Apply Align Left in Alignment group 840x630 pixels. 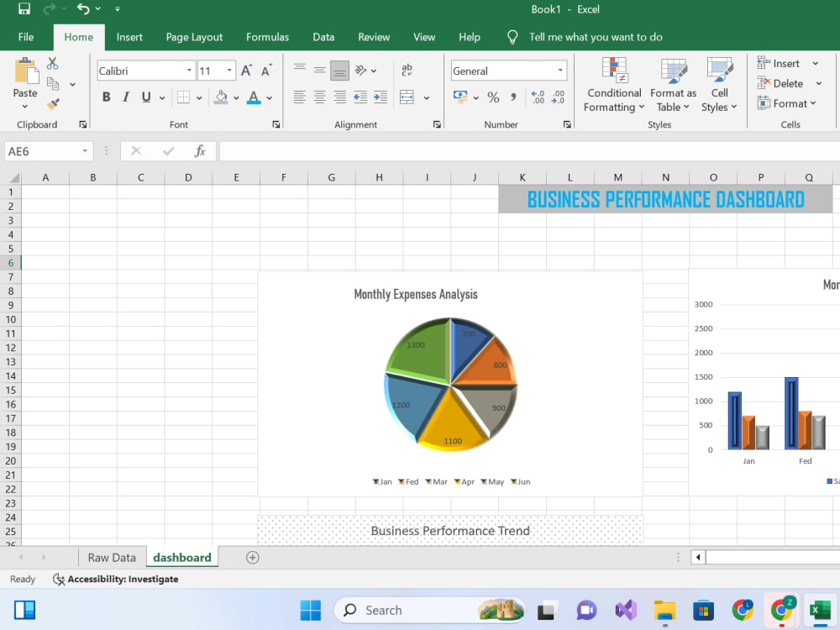300,97
